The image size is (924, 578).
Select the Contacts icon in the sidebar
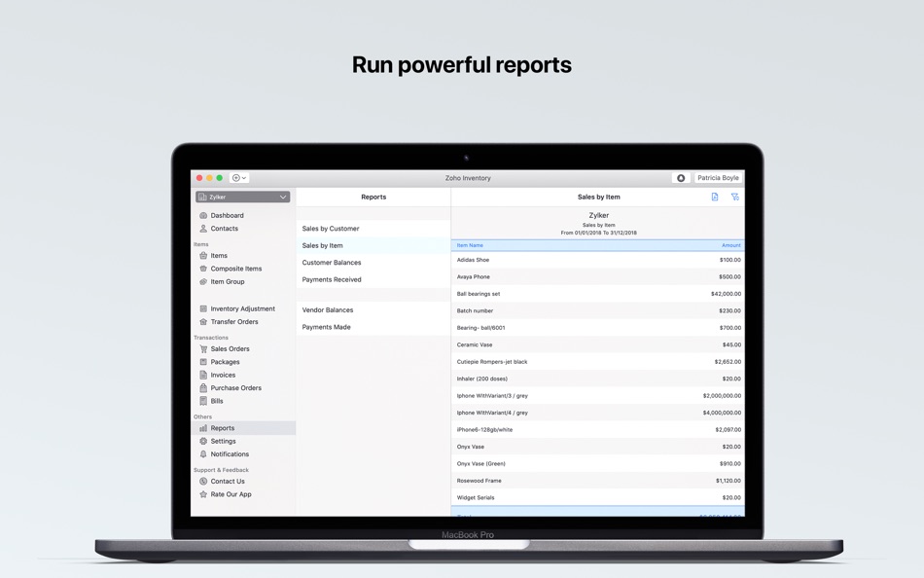[202, 229]
